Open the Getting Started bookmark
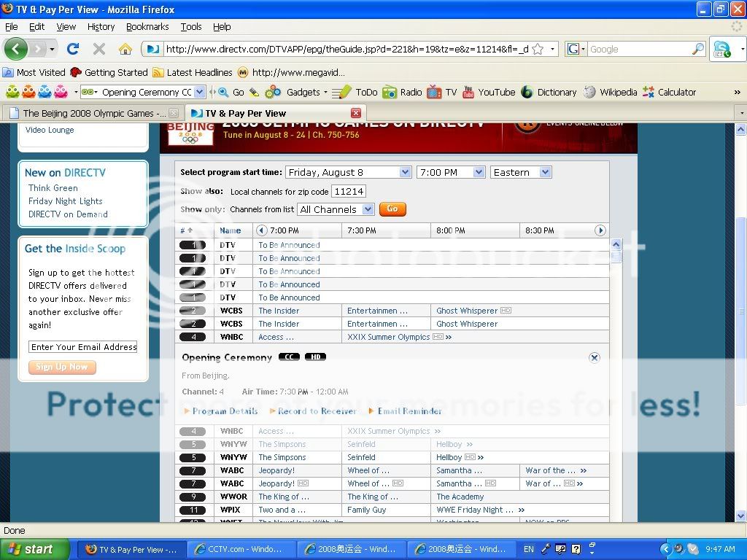Image resolution: width=747 pixels, height=560 pixels. point(109,72)
